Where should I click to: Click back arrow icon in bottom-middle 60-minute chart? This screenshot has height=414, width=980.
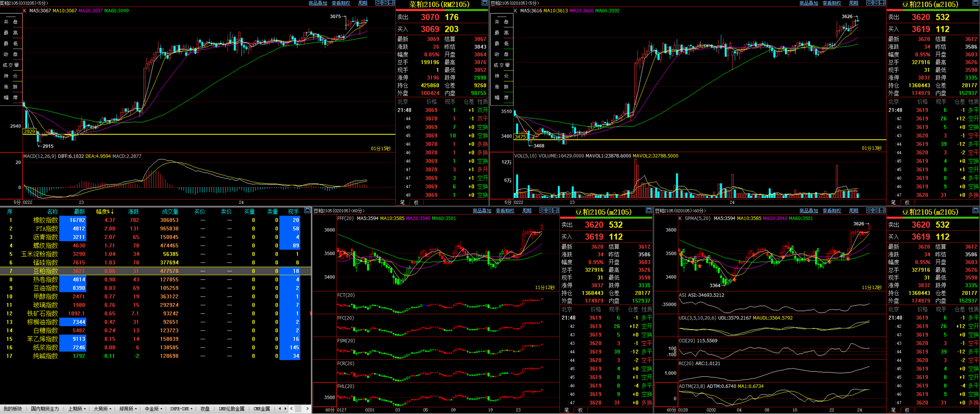point(543,210)
